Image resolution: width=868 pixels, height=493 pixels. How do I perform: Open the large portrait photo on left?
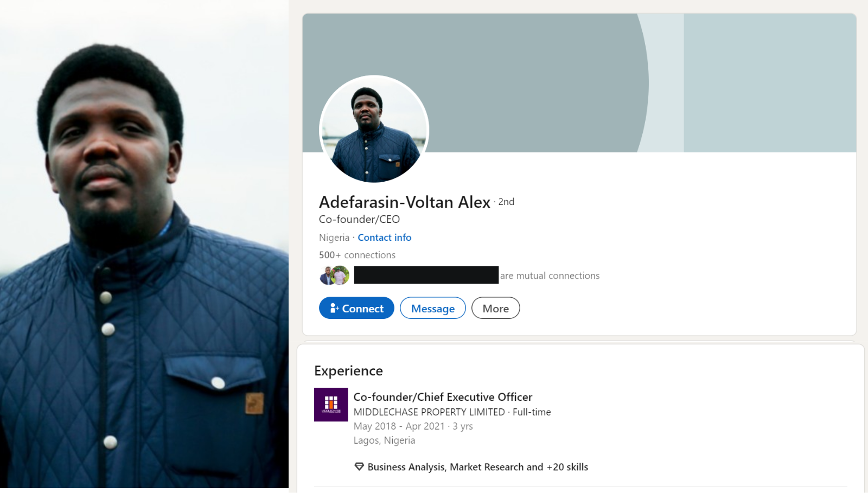(x=144, y=244)
